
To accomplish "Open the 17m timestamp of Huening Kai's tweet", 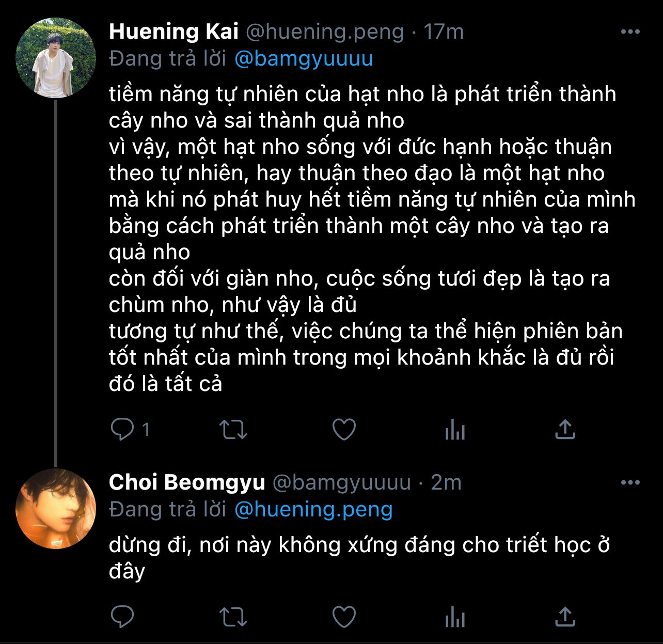I will (444, 32).
